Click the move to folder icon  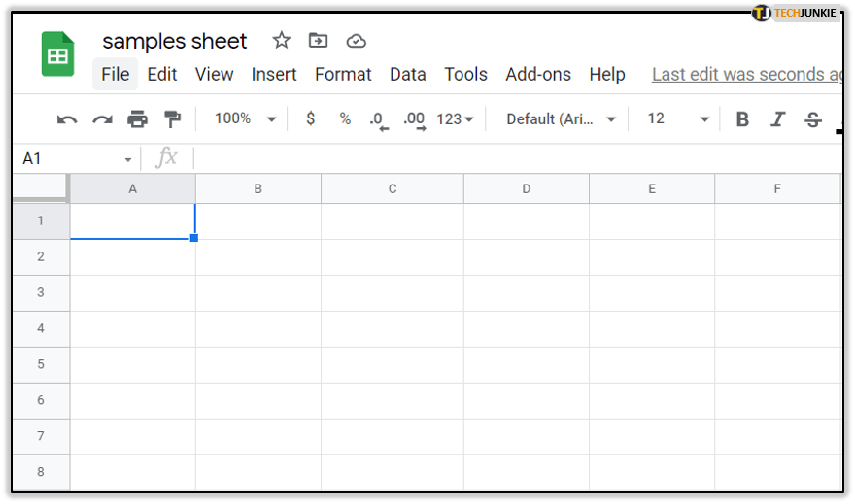click(318, 41)
